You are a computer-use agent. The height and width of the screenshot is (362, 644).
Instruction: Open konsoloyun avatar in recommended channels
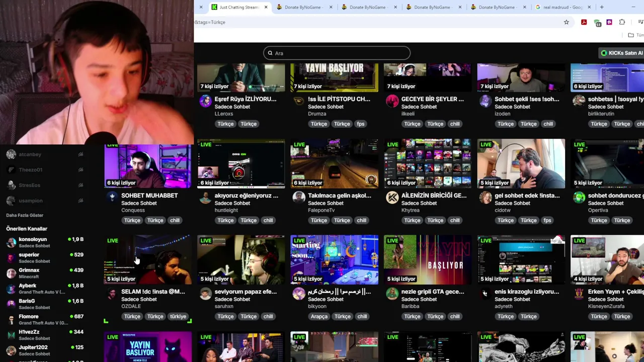point(11,242)
